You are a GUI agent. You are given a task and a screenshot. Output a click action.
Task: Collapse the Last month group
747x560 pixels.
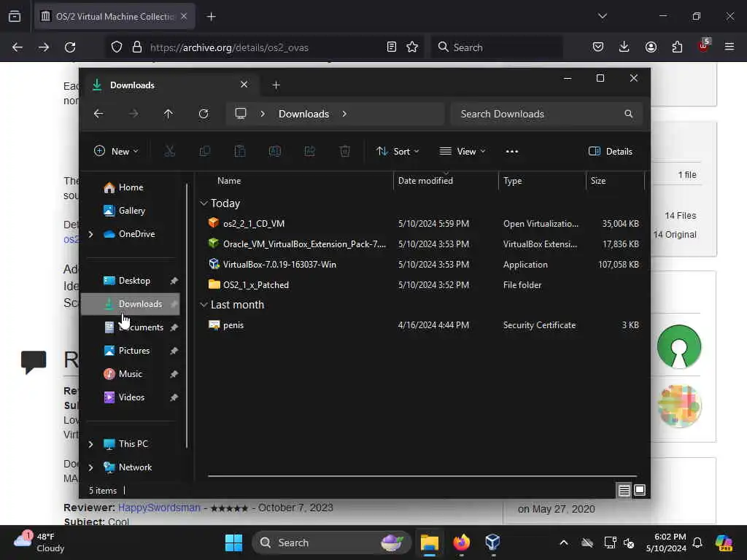pyautogui.click(x=204, y=305)
